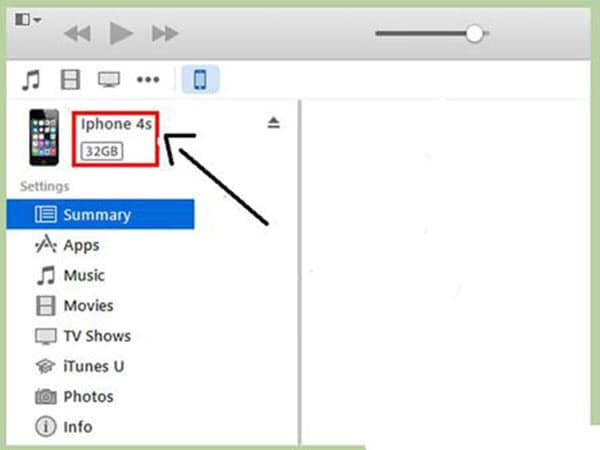Click the 32GB capacity badge
This screenshot has height=450, width=600.
(102, 151)
